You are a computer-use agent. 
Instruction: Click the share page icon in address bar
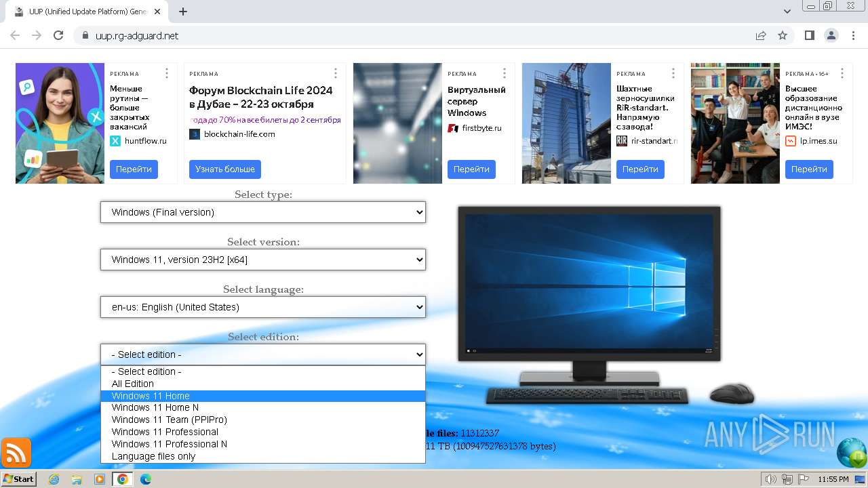click(x=761, y=35)
